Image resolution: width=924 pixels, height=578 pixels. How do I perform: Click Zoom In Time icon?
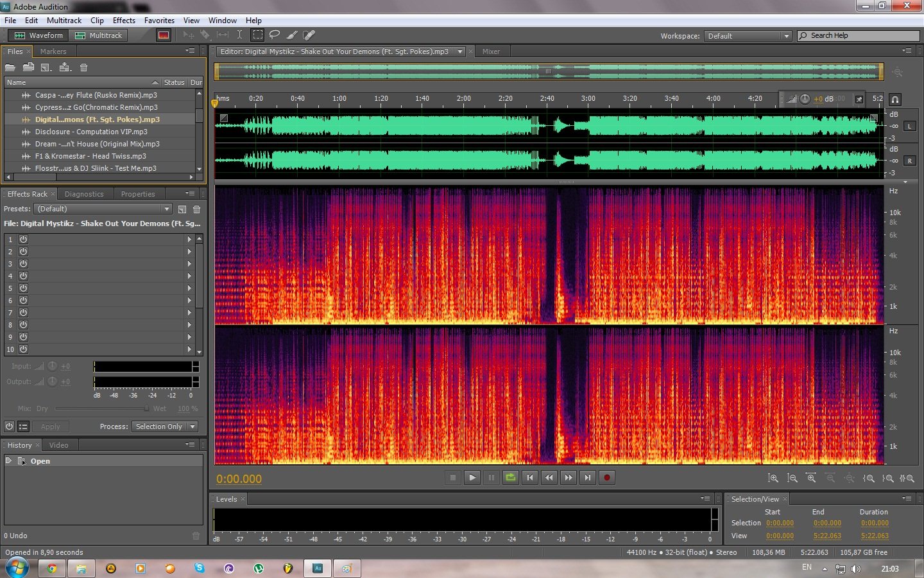(x=811, y=478)
